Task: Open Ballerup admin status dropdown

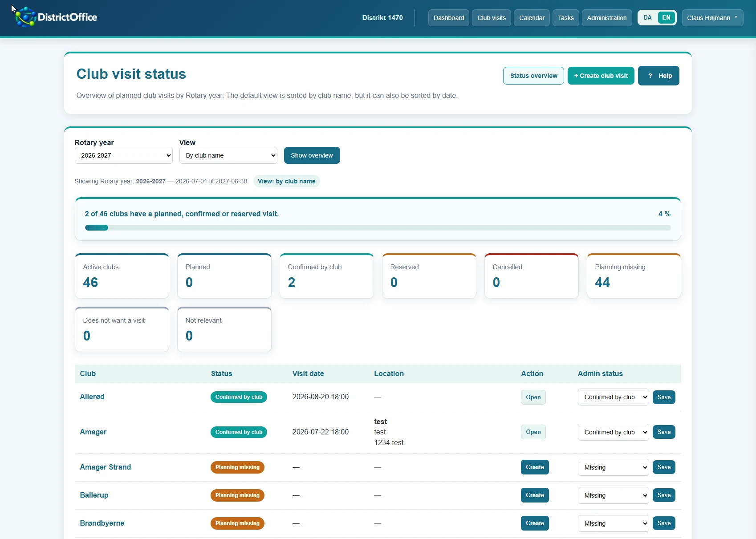Action: tap(613, 495)
